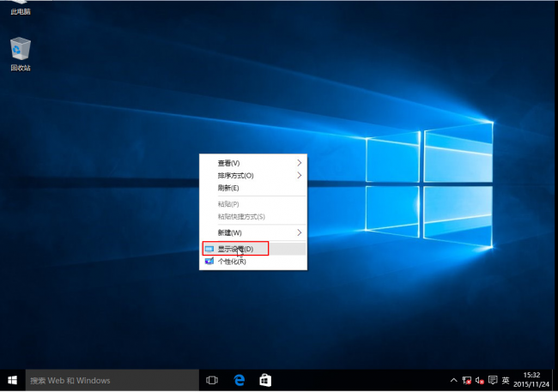Expand the arrow next to New (W)

[x=300, y=232]
